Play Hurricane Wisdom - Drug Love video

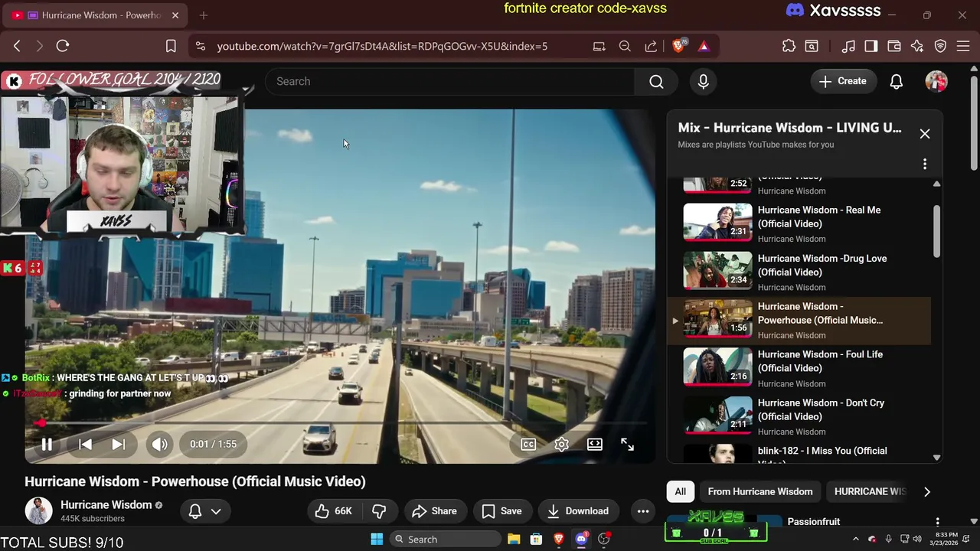pyautogui.click(x=799, y=272)
